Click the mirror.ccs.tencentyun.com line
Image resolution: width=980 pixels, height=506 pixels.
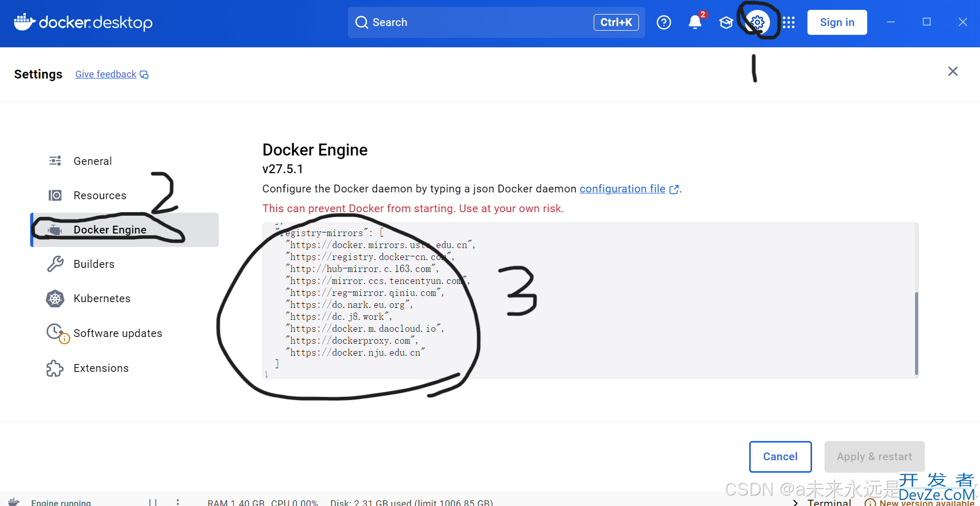coord(377,281)
